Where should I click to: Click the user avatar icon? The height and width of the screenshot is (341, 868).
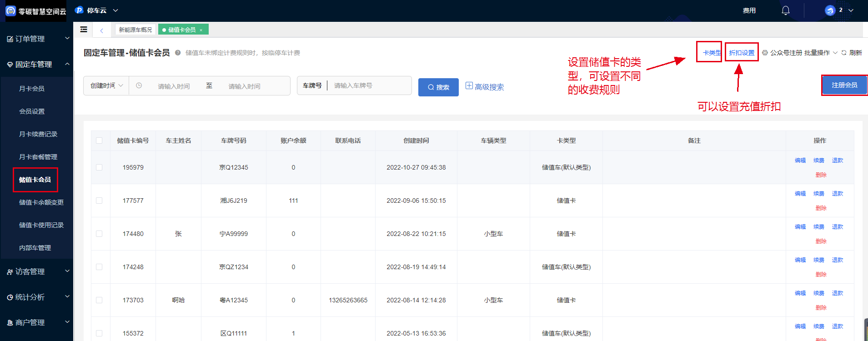(x=830, y=10)
